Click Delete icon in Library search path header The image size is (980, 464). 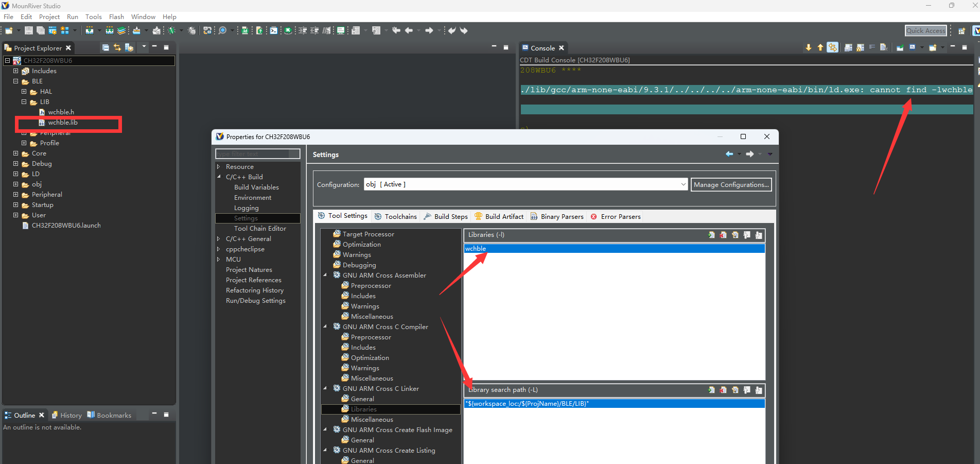pos(723,390)
